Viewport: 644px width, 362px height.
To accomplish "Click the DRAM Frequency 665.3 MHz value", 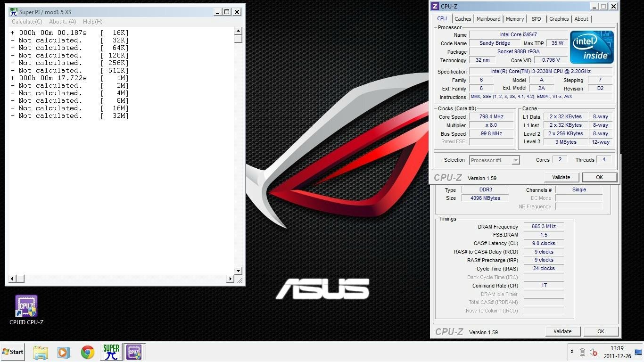I will click(x=544, y=227).
